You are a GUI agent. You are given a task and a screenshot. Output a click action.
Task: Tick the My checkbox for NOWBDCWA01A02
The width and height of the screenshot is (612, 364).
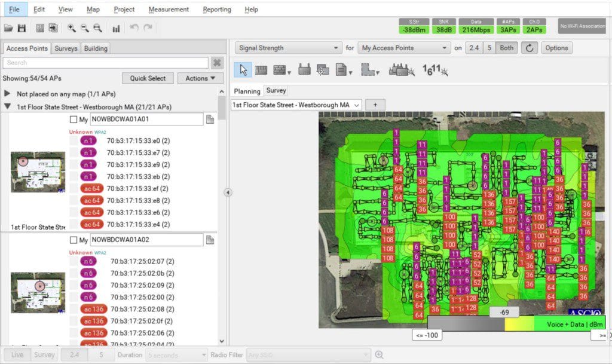coord(74,240)
